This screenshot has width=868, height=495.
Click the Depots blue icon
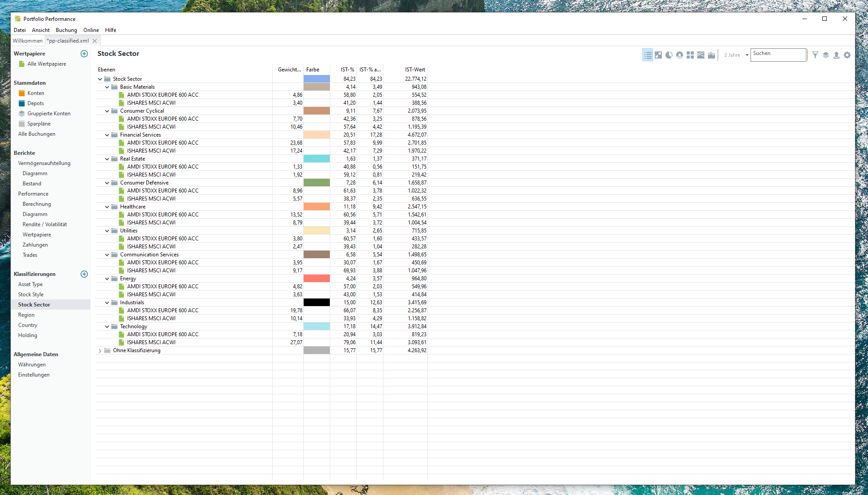(22, 103)
